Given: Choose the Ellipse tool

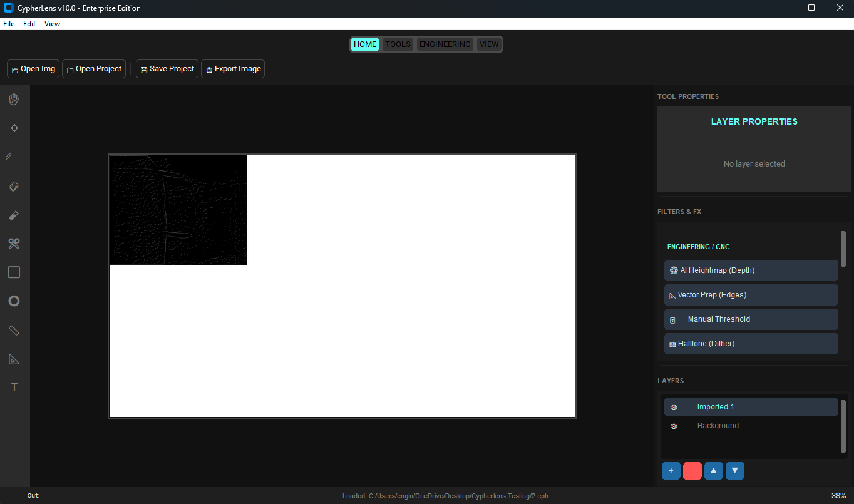Looking at the screenshot, I should (14, 301).
